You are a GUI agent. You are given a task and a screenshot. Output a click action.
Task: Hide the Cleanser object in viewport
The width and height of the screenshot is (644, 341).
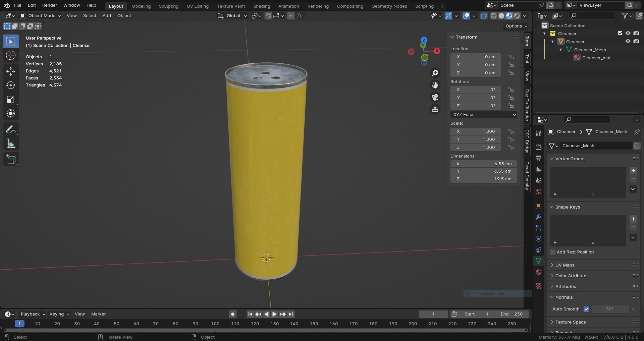(628, 42)
